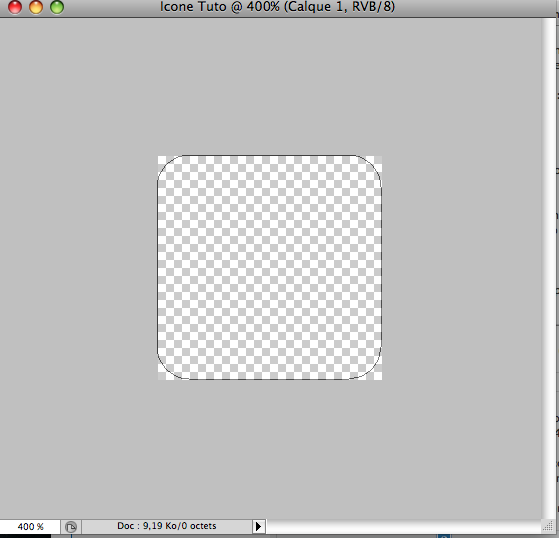Click the gray pasteboard above the canvas
Screen dimensions: 559x538
[x=270, y=86]
